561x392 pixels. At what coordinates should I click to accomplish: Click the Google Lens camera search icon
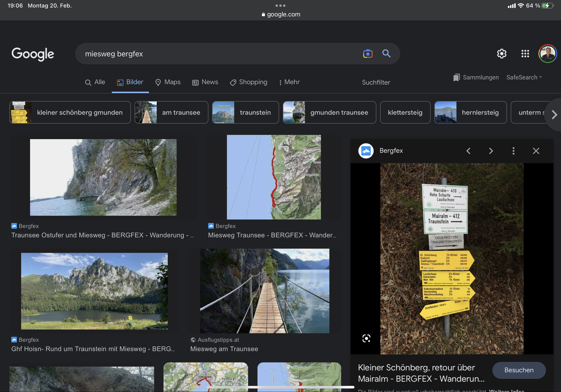click(367, 54)
